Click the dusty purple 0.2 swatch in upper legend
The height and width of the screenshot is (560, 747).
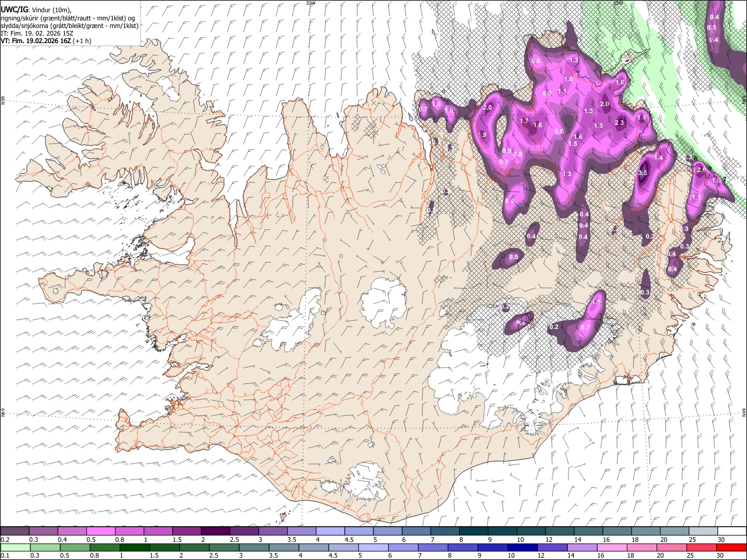pyautogui.click(x=15, y=531)
